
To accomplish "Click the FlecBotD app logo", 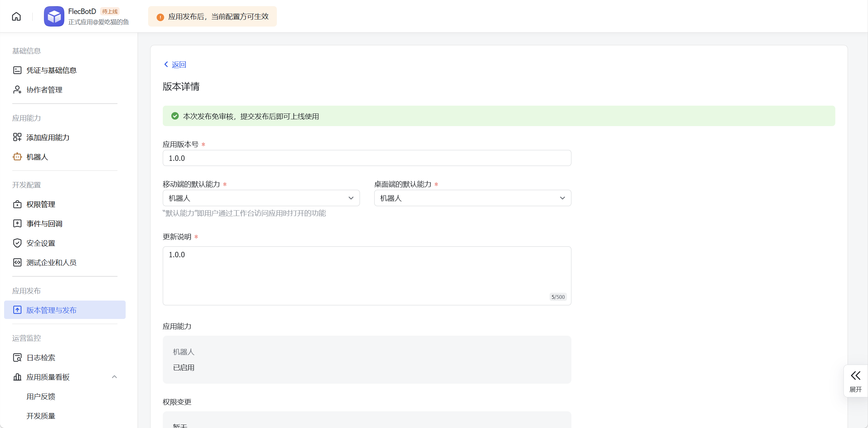I will [54, 16].
